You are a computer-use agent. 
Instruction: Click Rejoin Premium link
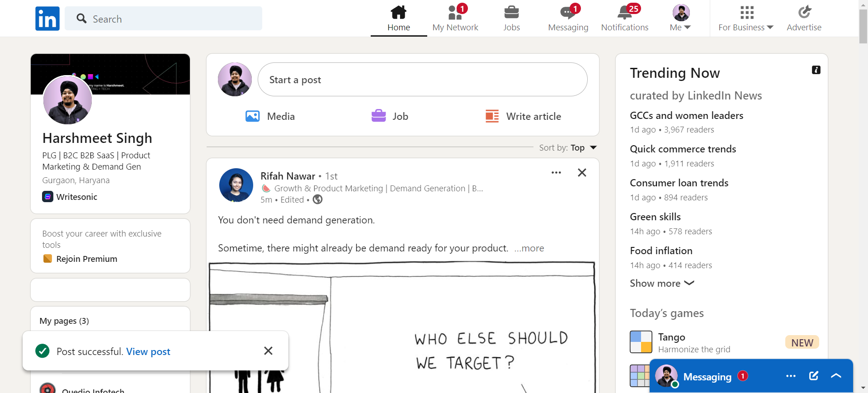point(86,259)
